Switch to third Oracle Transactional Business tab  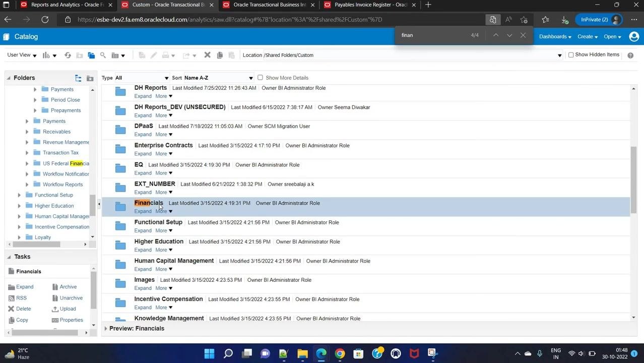pos(270,5)
